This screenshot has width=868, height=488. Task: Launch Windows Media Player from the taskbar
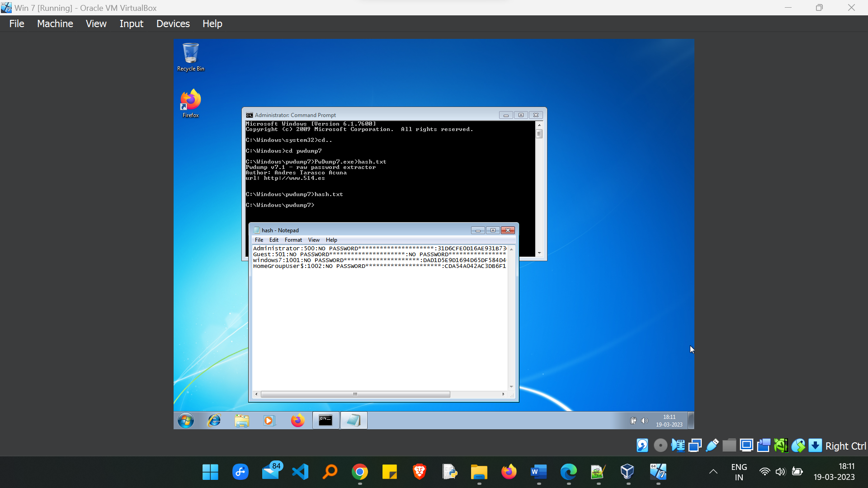269,421
